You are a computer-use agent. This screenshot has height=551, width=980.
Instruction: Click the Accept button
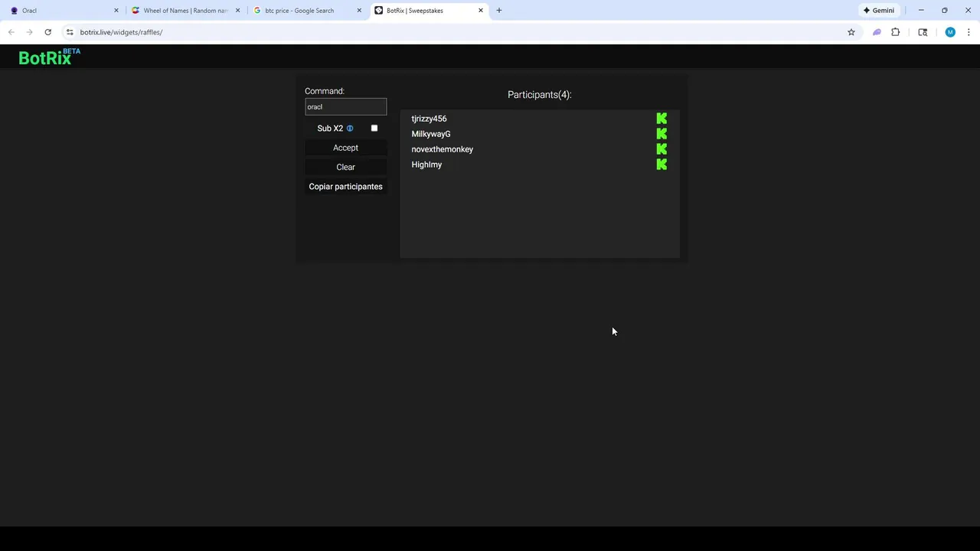click(x=345, y=148)
